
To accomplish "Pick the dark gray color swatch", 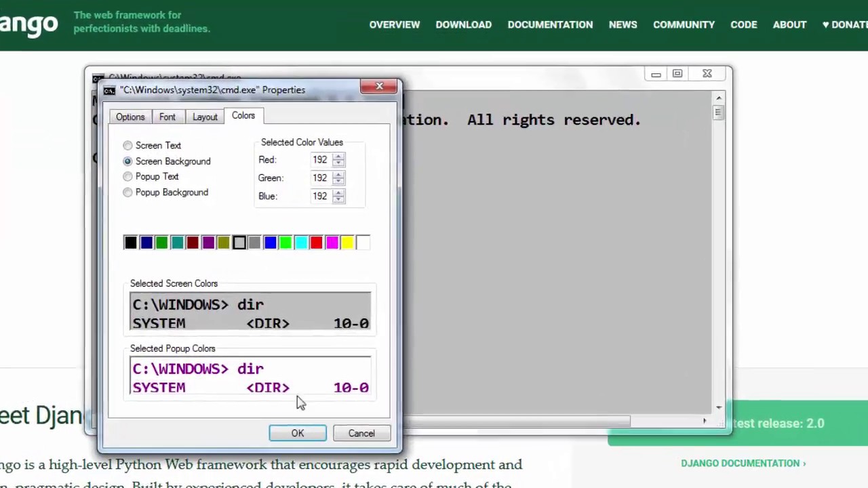I will click(255, 243).
